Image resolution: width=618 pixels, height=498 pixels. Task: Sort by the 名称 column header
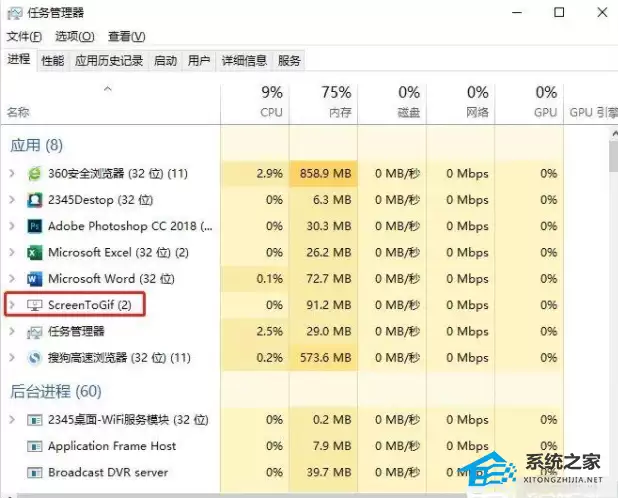[110, 104]
